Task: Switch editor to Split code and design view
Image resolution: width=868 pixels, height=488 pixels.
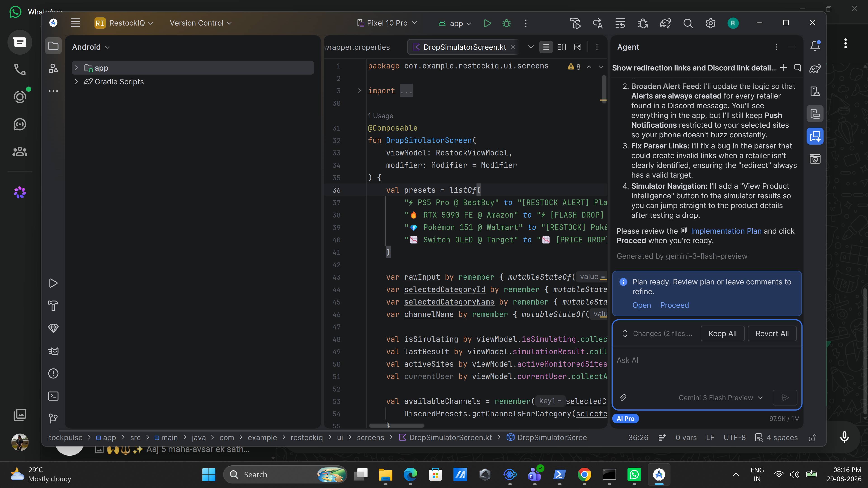Action: (562, 47)
